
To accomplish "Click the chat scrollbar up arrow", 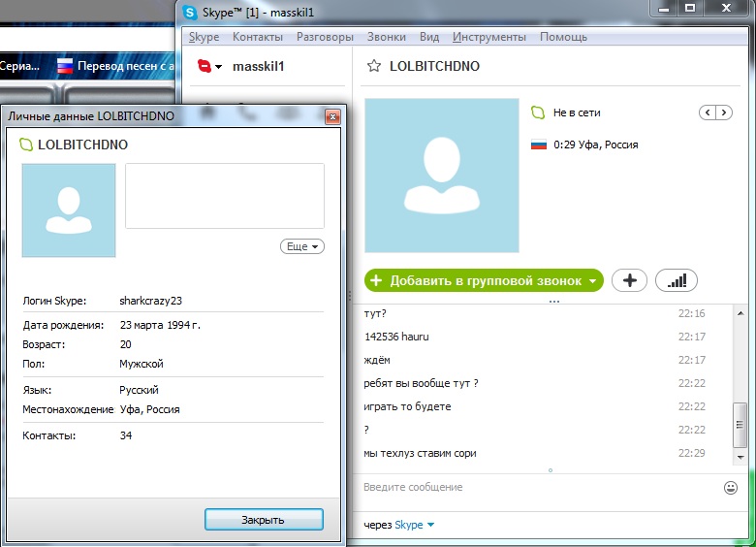I will 740,313.
